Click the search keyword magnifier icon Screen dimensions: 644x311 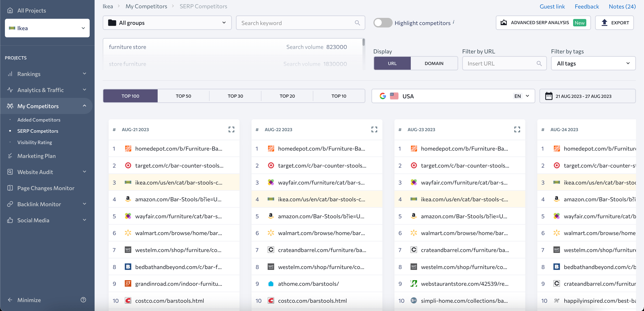[357, 23]
